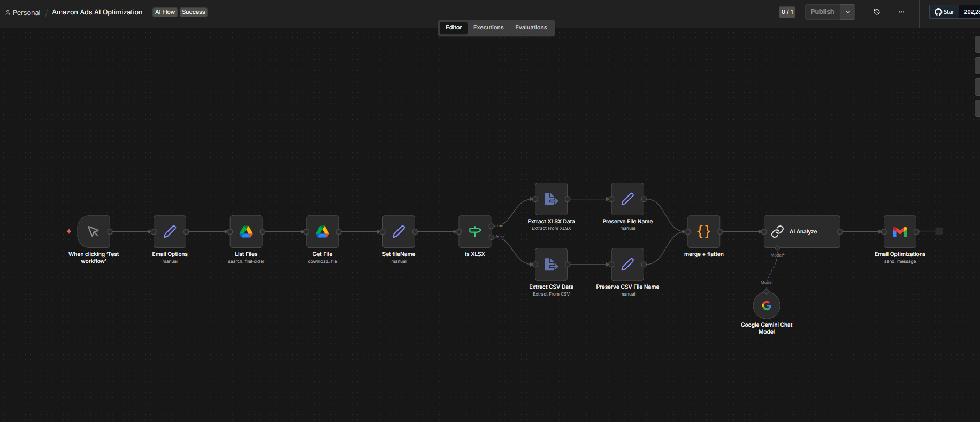Click the 'Extract From CSV' subtitle text
980x422 pixels.
tap(551, 294)
